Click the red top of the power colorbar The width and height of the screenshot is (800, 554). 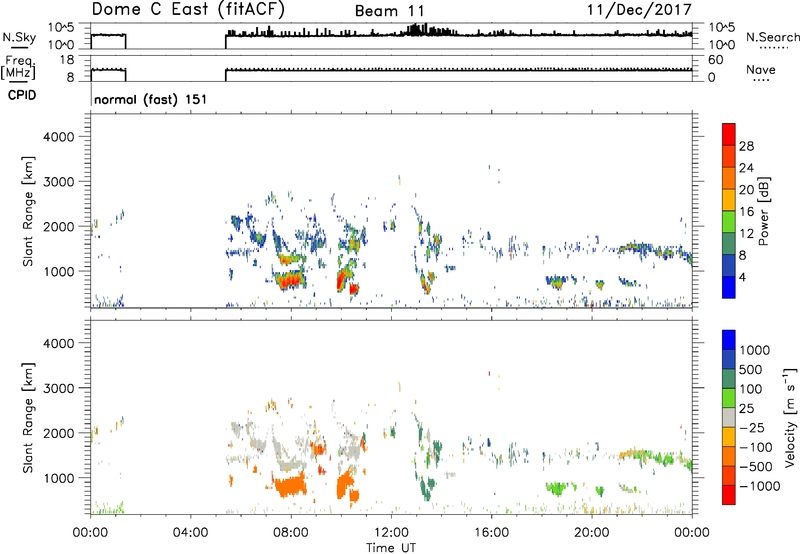(729, 135)
